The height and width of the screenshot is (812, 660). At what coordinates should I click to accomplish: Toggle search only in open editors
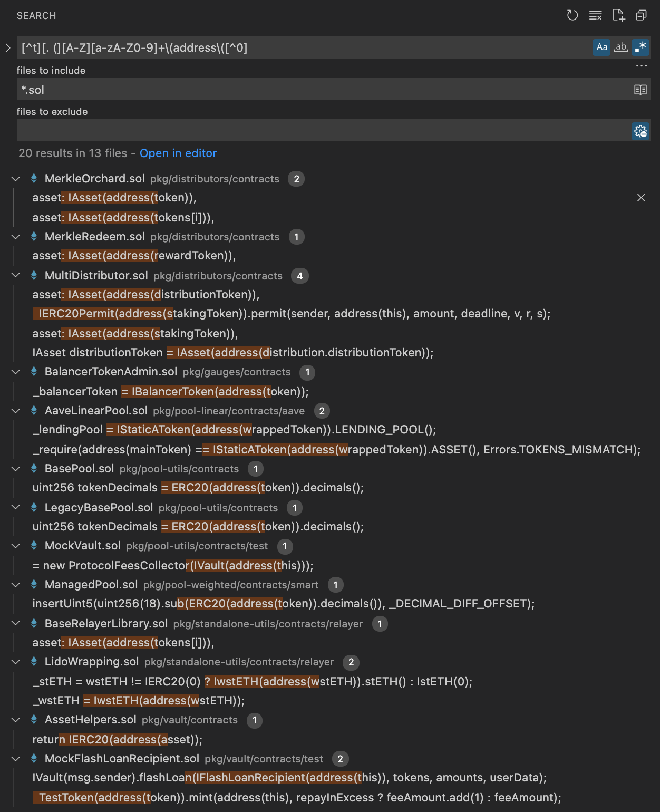[x=640, y=90]
